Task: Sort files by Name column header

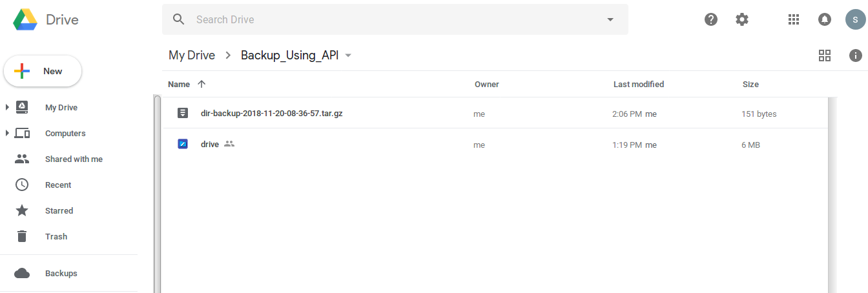Action: tap(179, 85)
